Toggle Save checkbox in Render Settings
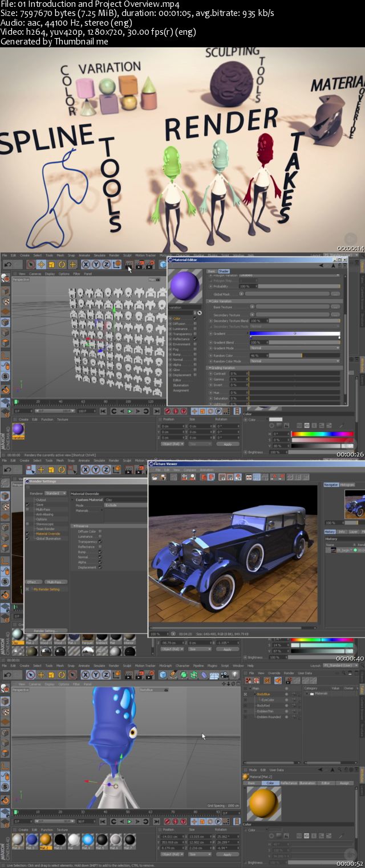 tap(27, 504)
